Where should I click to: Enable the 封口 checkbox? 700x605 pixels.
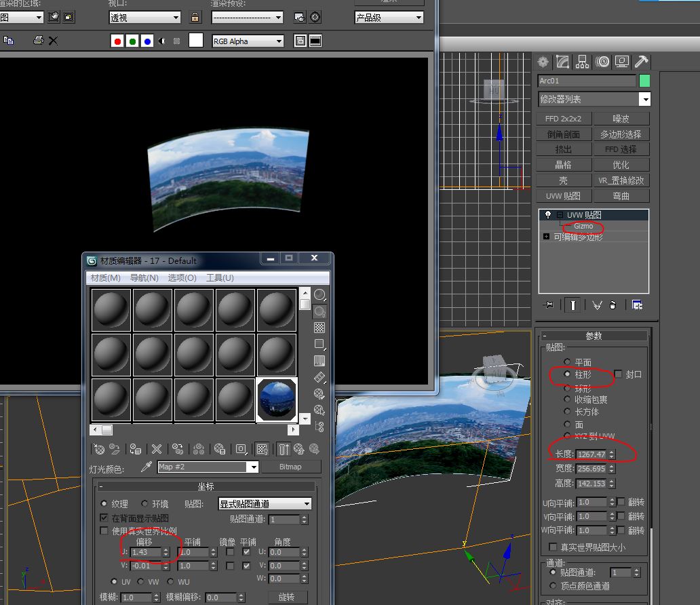(x=619, y=374)
